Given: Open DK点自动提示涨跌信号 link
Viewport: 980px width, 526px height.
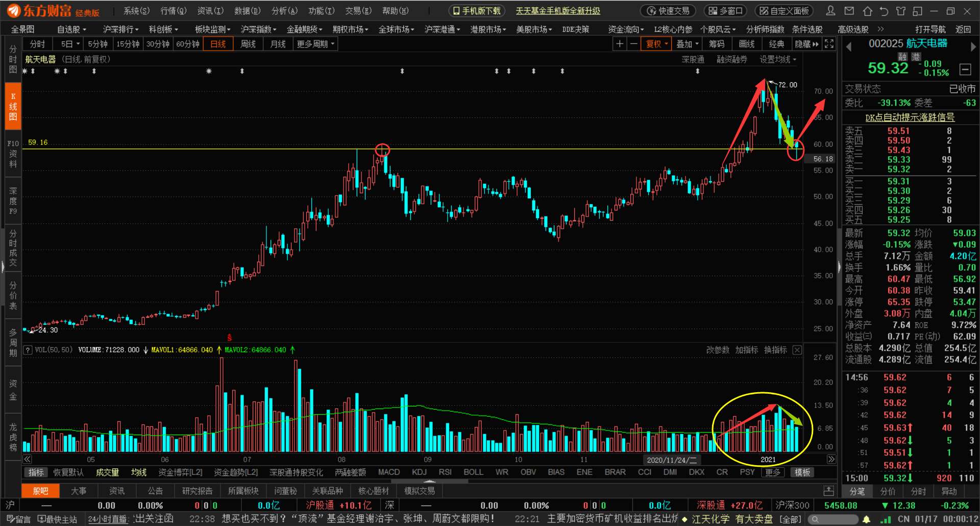Looking at the screenshot, I should tap(910, 117).
